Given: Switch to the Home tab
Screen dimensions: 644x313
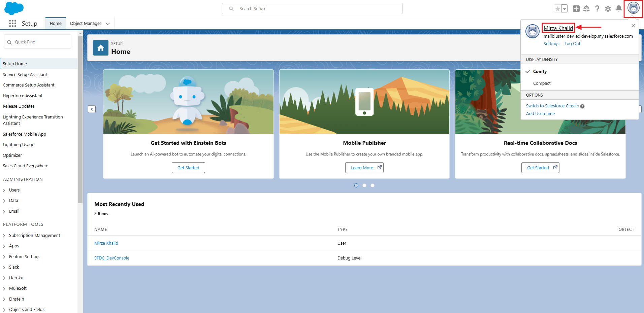Looking at the screenshot, I should pos(56,24).
